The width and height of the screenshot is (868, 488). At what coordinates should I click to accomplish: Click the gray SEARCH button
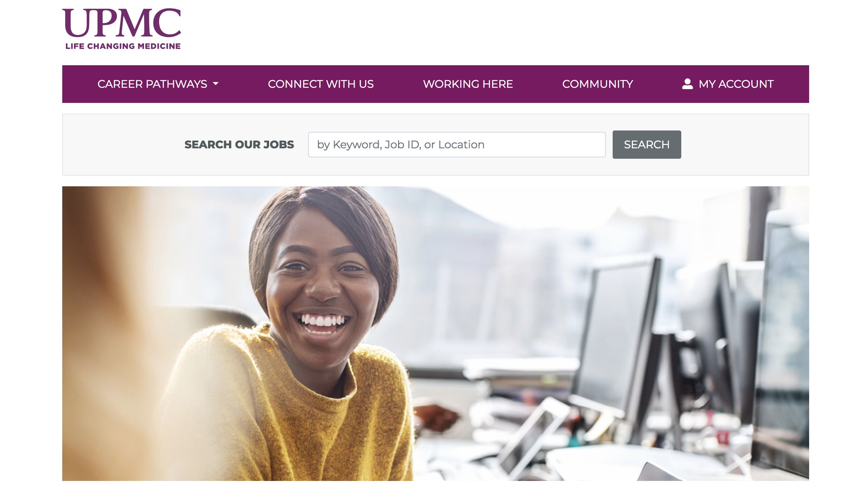(x=647, y=145)
